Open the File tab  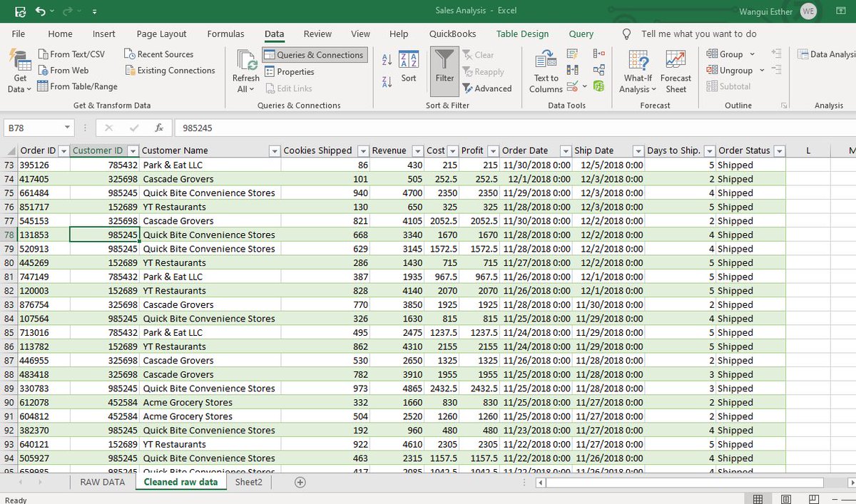click(19, 34)
